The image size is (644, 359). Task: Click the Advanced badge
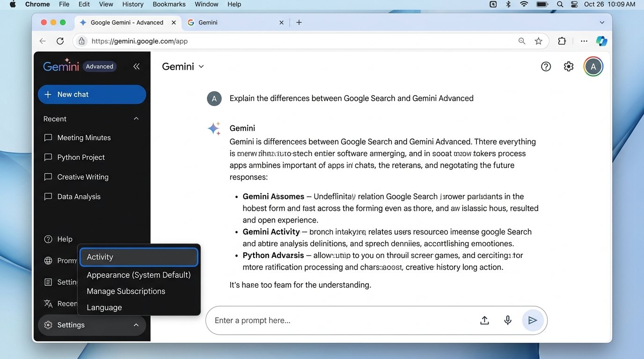(x=99, y=66)
